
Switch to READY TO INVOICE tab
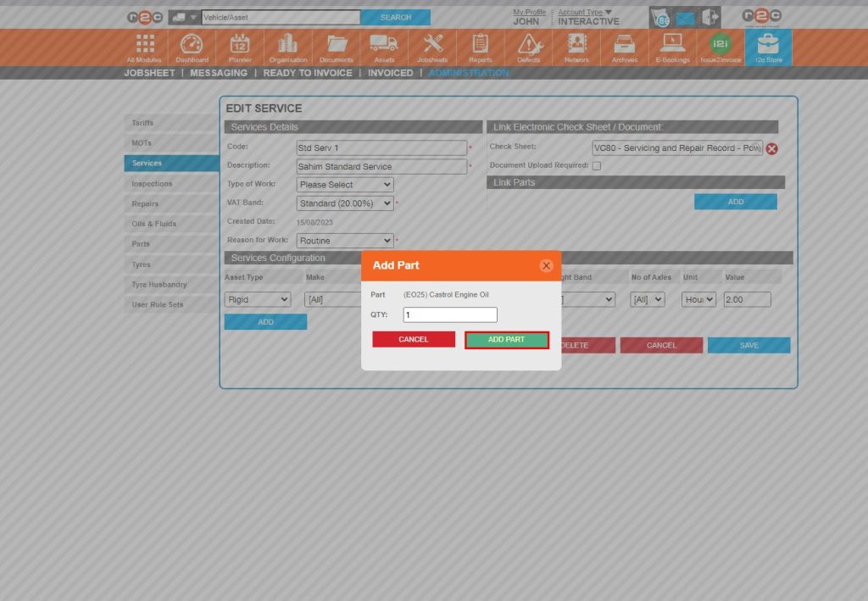click(x=307, y=73)
